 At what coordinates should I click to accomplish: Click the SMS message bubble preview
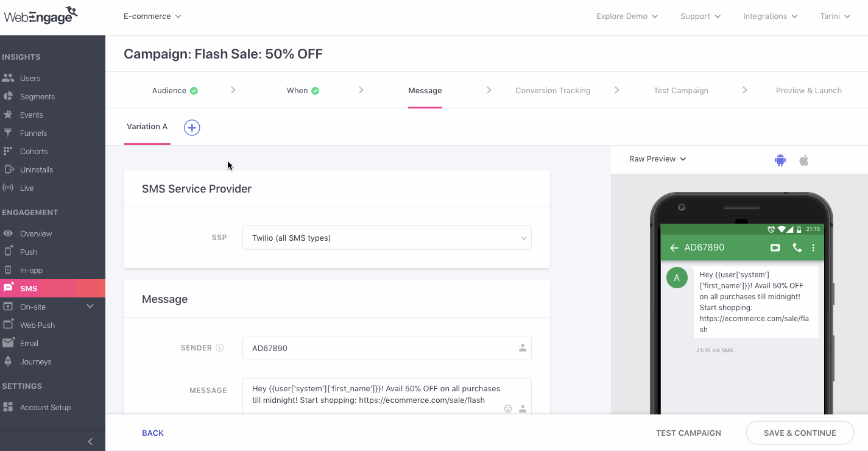756,302
